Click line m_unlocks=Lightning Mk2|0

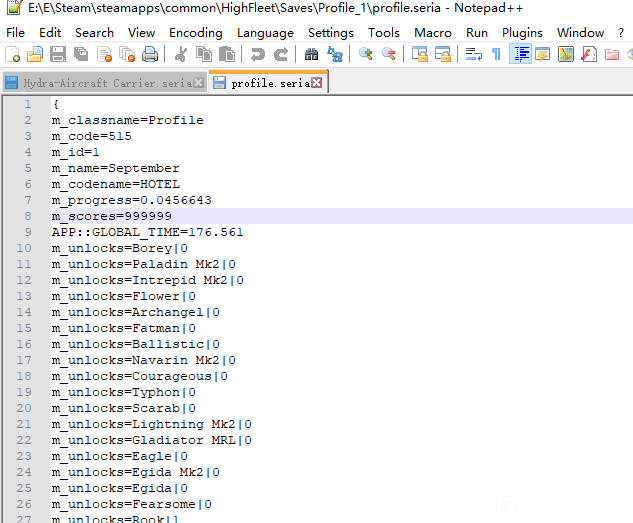pyautogui.click(x=151, y=424)
